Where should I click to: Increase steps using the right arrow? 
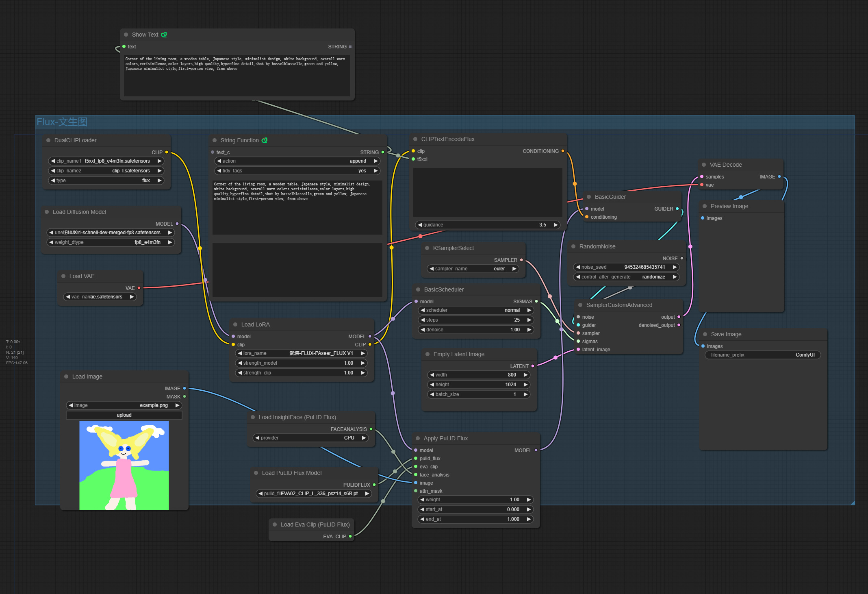coord(529,320)
